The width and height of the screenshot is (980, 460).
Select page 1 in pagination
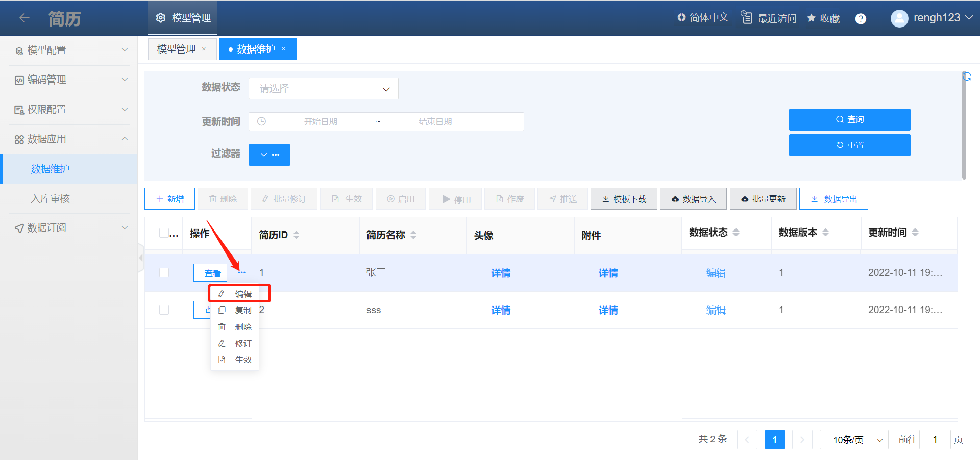click(x=774, y=440)
